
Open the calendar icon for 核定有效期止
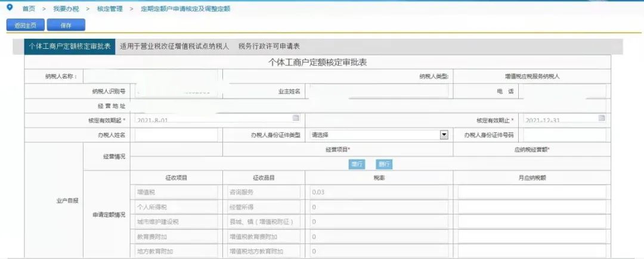pyautogui.click(x=602, y=118)
